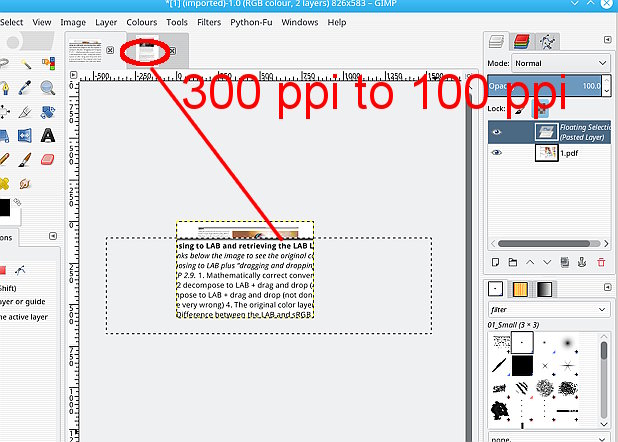Select the 1.pdf layer thumbnail
Viewport: 618px width, 442px height.
[546, 153]
